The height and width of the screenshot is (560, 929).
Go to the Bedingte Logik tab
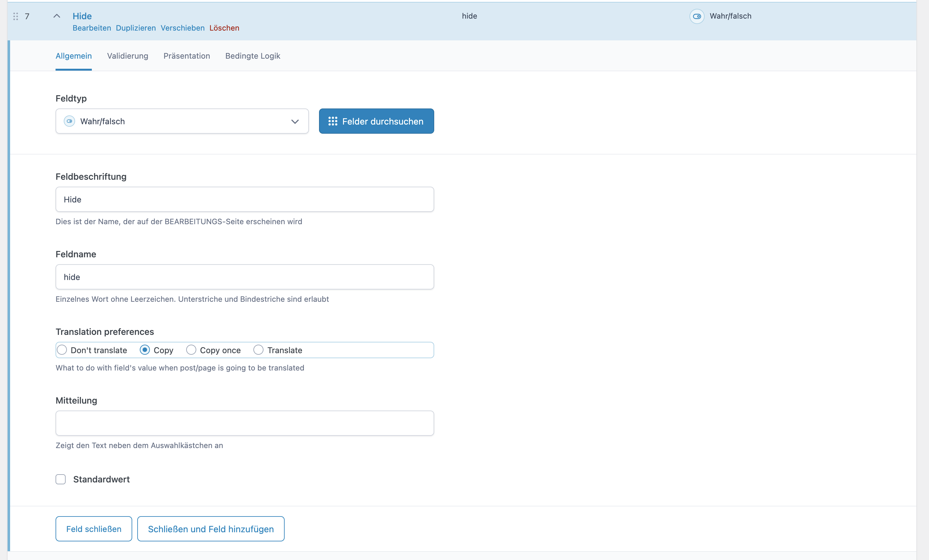[x=253, y=56]
